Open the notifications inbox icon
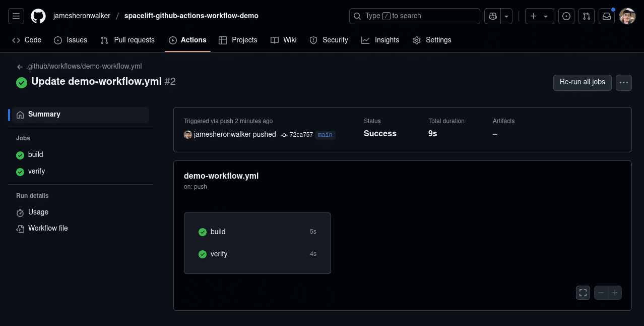 pyautogui.click(x=606, y=16)
